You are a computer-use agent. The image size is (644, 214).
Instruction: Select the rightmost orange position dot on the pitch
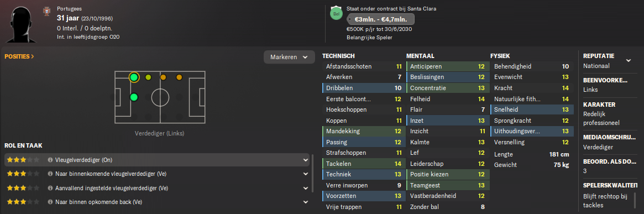[x=179, y=77]
